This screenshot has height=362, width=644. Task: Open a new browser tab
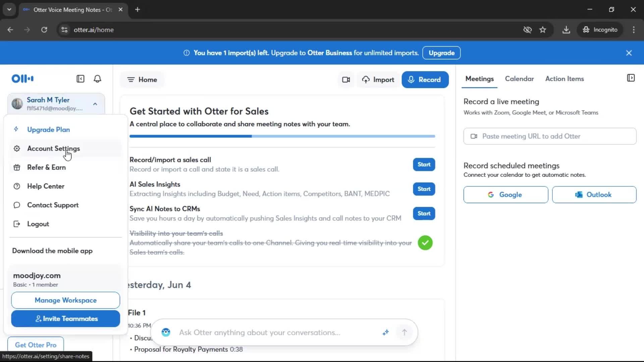(138, 9)
